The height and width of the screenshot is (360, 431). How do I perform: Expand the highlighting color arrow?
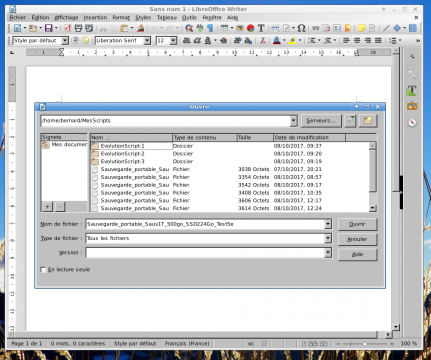[x=300, y=41]
